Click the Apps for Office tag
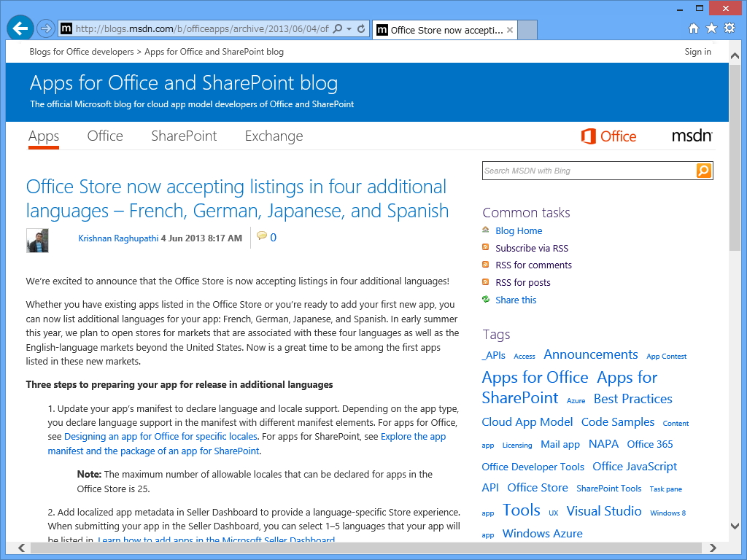This screenshot has height=560, width=747. pos(535,377)
